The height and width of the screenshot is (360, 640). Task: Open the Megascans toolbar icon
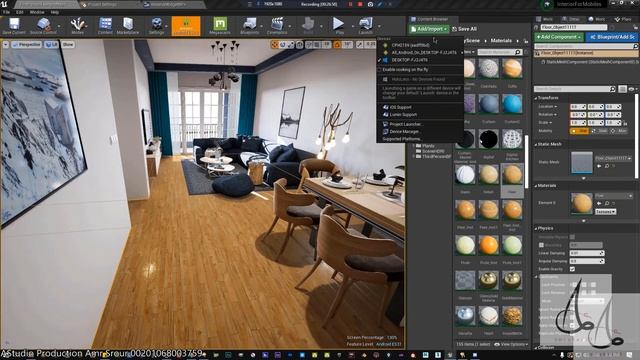pos(220,26)
